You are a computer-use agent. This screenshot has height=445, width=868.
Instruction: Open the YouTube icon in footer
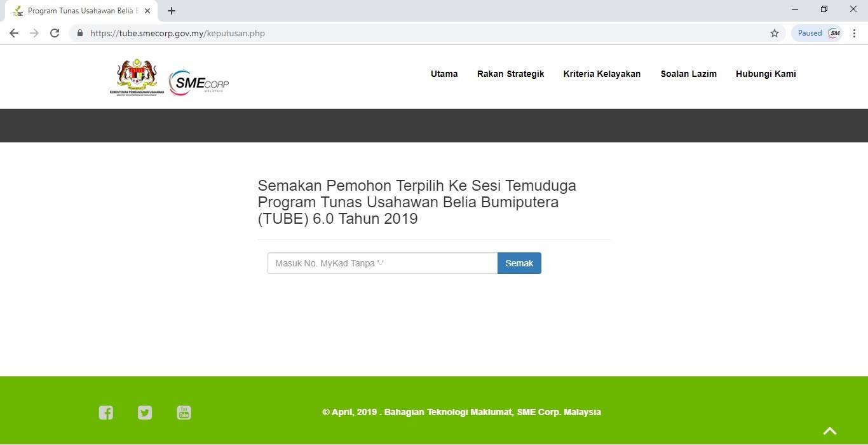(x=184, y=413)
